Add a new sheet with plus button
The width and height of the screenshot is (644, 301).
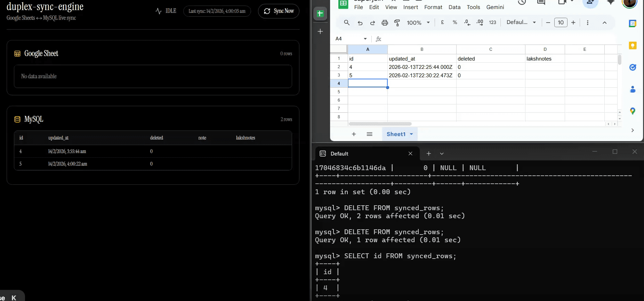(354, 134)
